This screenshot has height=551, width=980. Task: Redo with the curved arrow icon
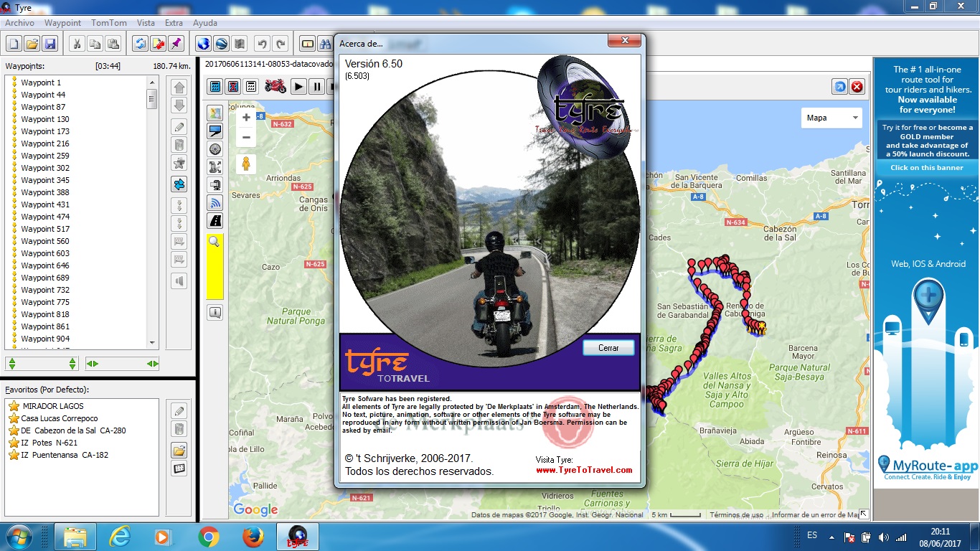pos(281,44)
